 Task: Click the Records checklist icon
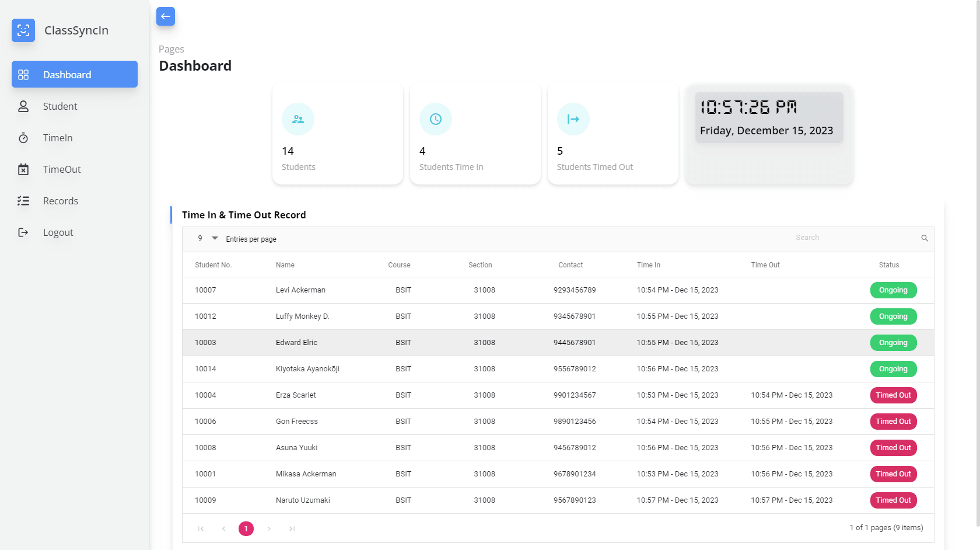[23, 201]
